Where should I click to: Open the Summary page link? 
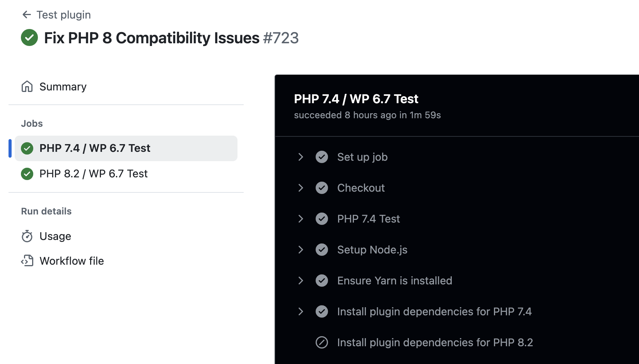tap(63, 87)
